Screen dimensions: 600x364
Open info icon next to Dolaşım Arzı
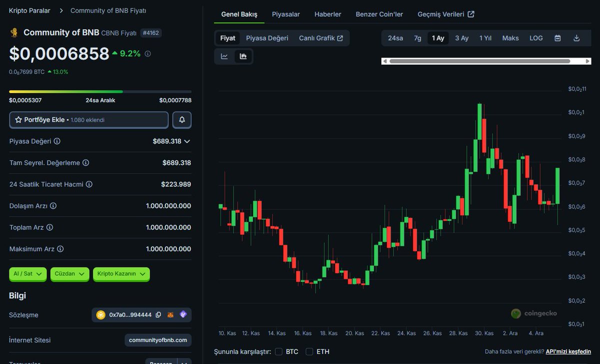point(53,205)
